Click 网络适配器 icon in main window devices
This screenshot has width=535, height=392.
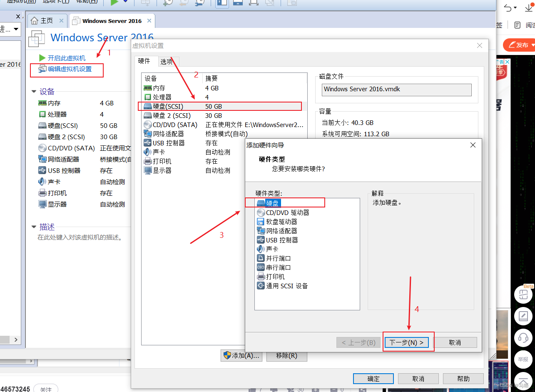(x=42, y=159)
